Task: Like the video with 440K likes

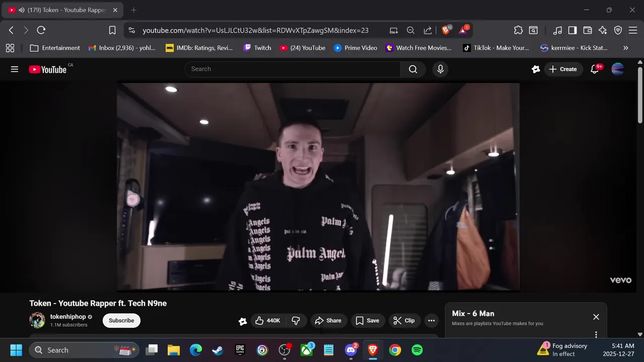Action: pyautogui.click(x=268, y=321)
